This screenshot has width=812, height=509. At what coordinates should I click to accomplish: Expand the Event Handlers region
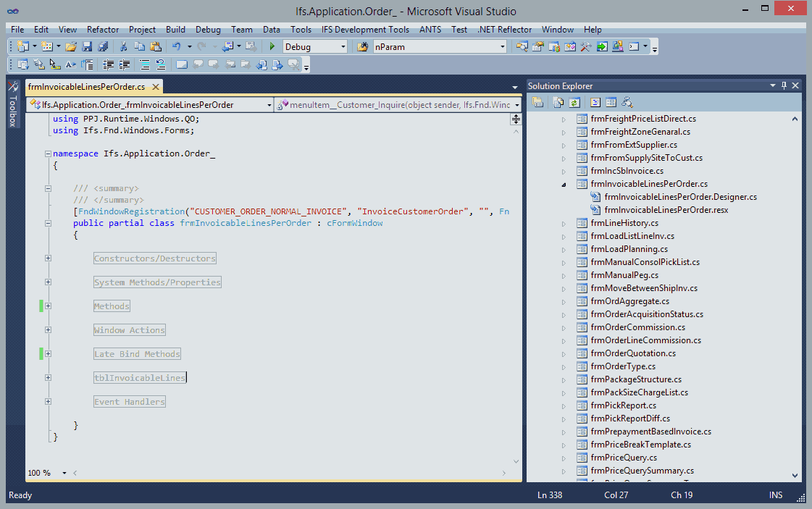coord(48,401)
